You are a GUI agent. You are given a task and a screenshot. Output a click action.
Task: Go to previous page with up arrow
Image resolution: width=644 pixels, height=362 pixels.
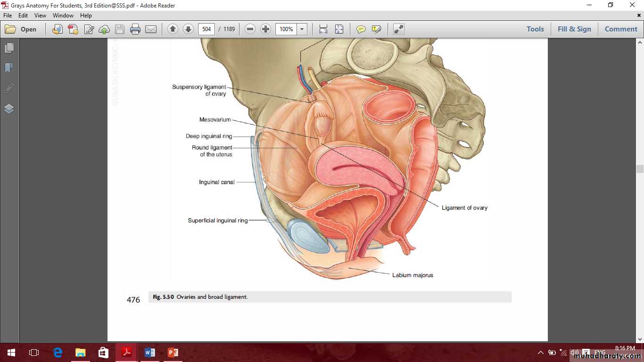coord(173,29)
